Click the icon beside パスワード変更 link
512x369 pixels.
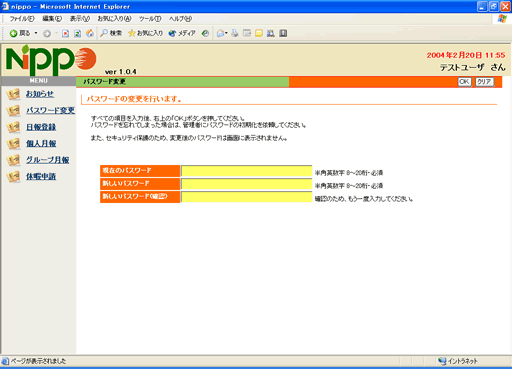pos(13,111)
